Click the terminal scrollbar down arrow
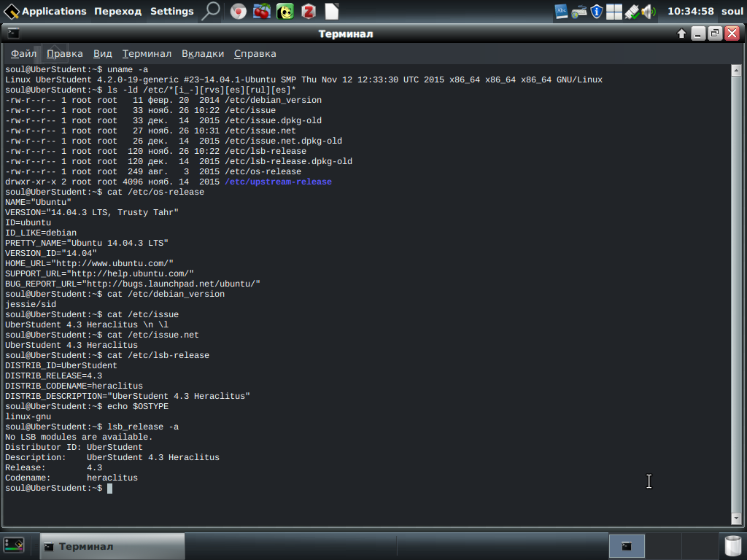 coord(736,518)
